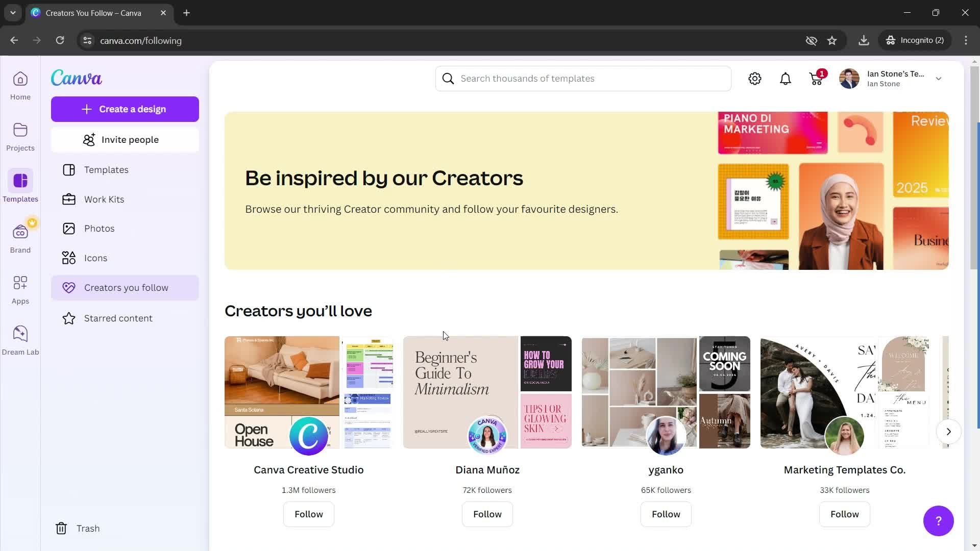
Task: Expand the shopping cart item count
Action: tap(822, 73)
